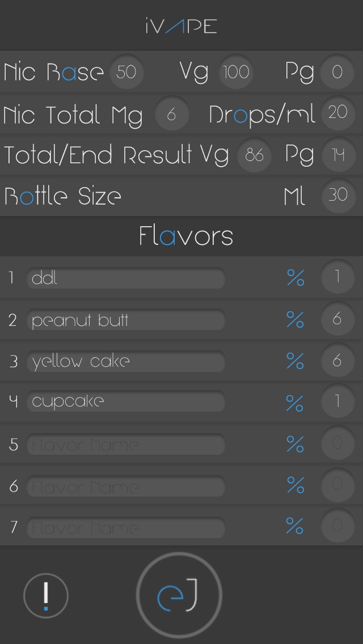Edit the peanut butt flavor name
Screen dimensions: 363x644
point(126,320)
